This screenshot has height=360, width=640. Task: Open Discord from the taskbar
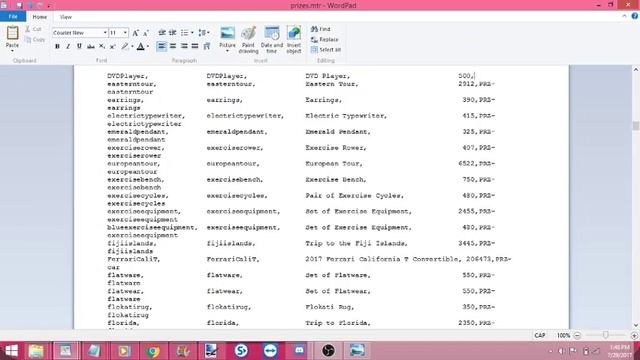point(299,351)
